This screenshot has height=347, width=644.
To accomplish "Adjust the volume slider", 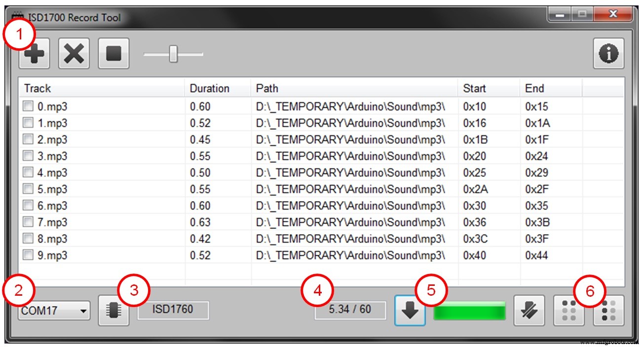I will (173, 53).
